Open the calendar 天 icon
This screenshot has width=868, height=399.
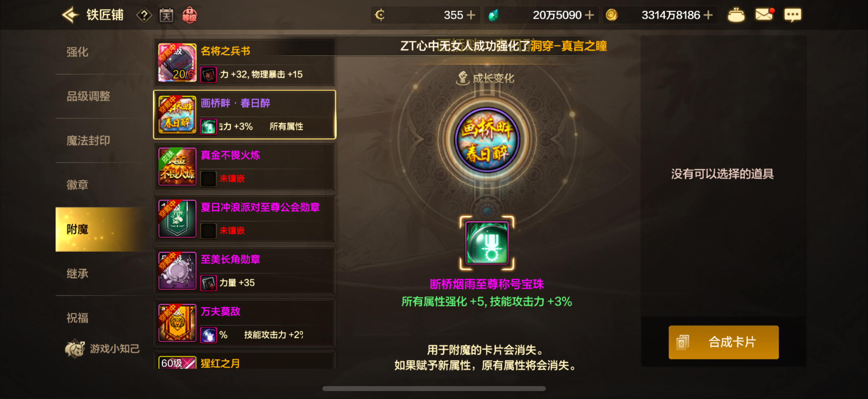click(166, 16)
